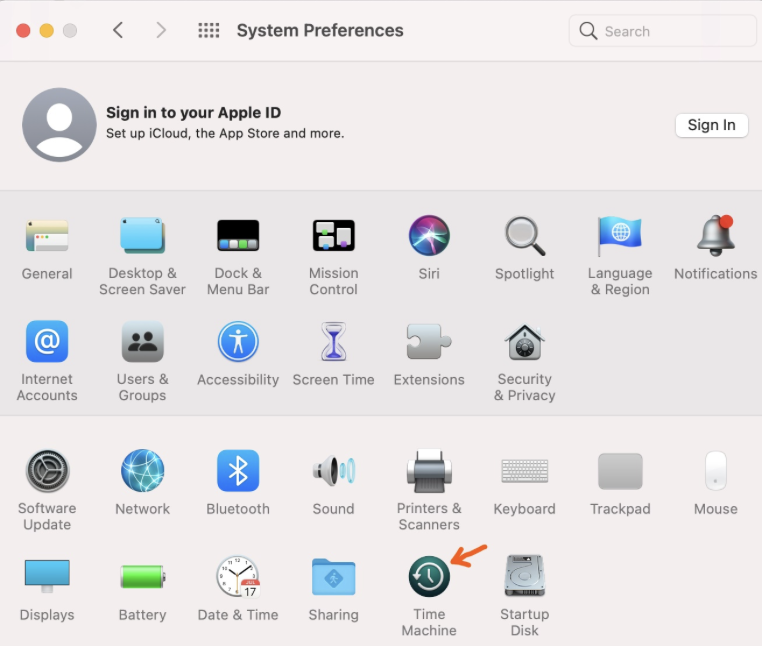Close the System Preferences window
This screenshot has width=762, height=646.
point(23,31)
